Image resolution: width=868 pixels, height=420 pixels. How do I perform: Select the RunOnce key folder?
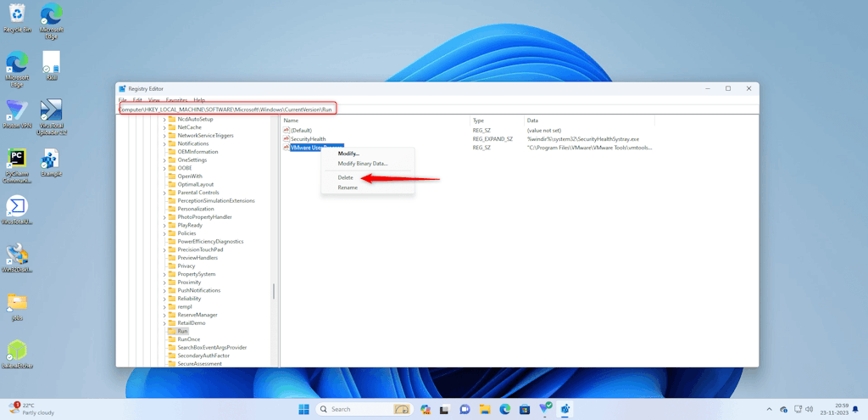point(184,339)
